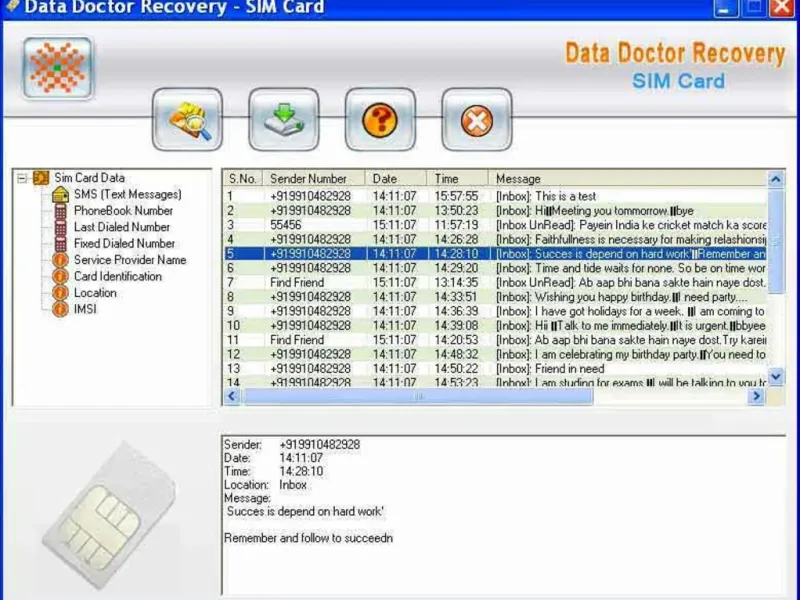Image resolution: width=800 pixels, height=600 pixels.
Task: Click the Card Identification info icon
Action: click(60, 276)
